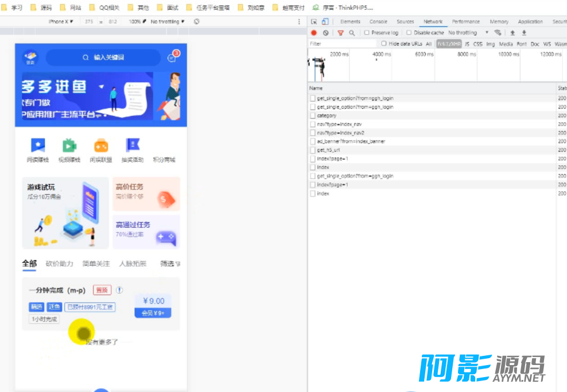Open network search with the magnifier icon

(352, 33)
